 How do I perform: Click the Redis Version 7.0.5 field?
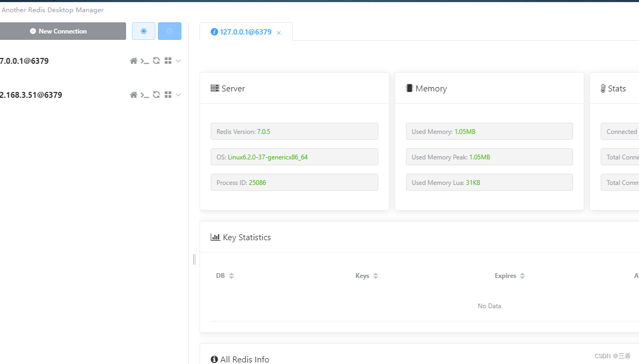294,131
